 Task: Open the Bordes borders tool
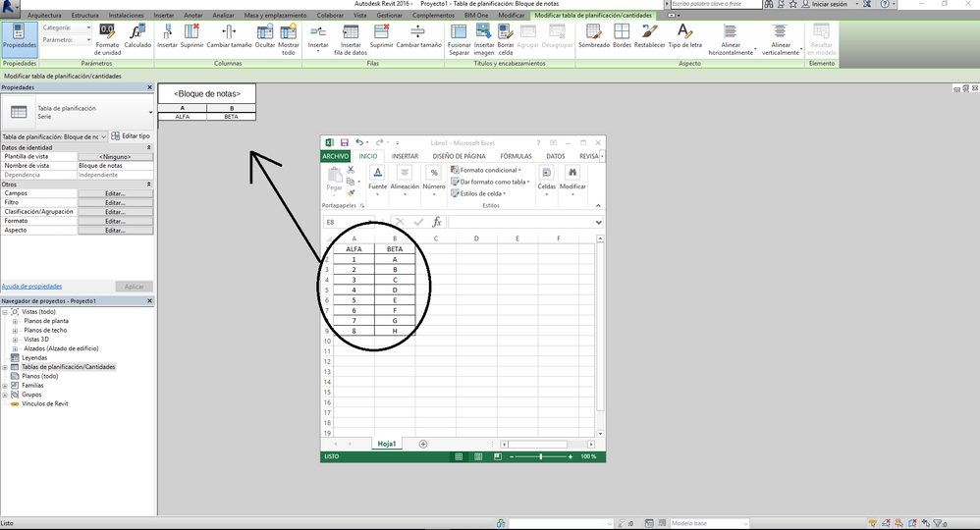click(622, 36)
